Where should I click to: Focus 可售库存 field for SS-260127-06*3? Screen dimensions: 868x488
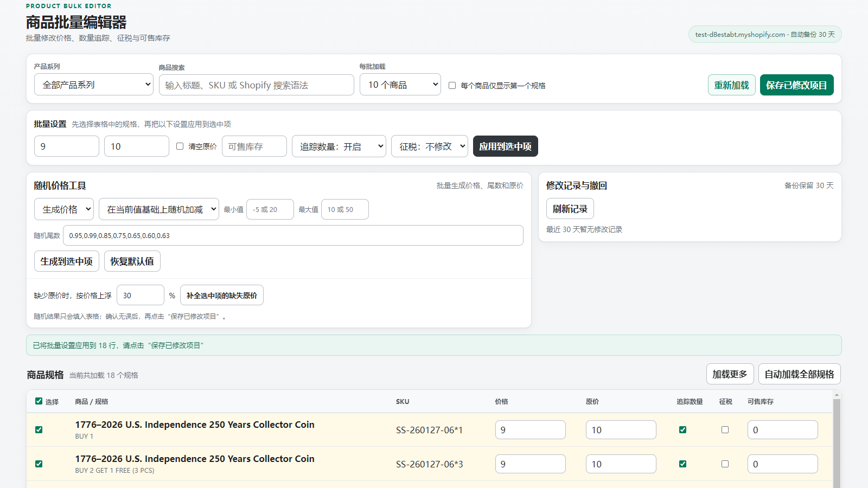[x=783, y=464]
